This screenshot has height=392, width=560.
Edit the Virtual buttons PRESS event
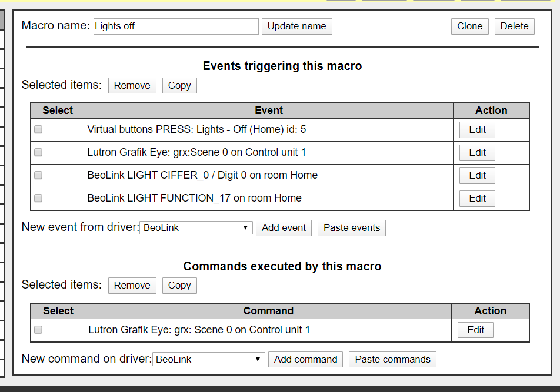click(x=477, y=130)
